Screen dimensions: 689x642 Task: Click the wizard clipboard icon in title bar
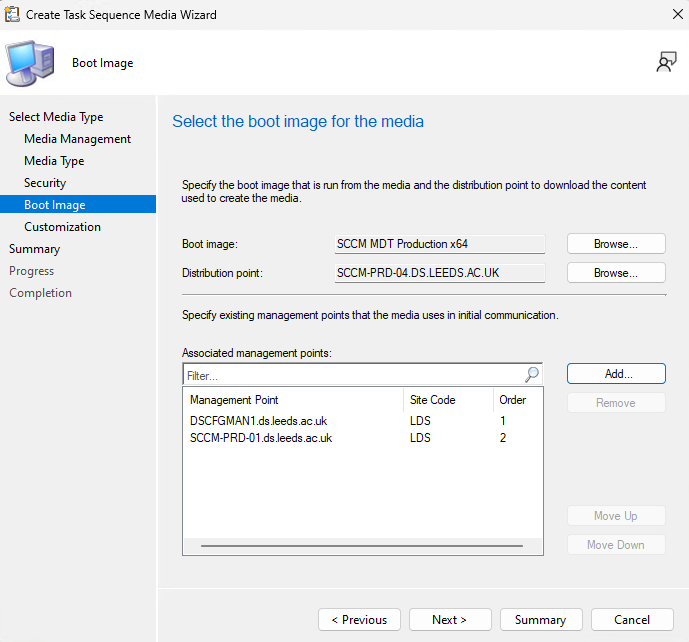(12, 14)
